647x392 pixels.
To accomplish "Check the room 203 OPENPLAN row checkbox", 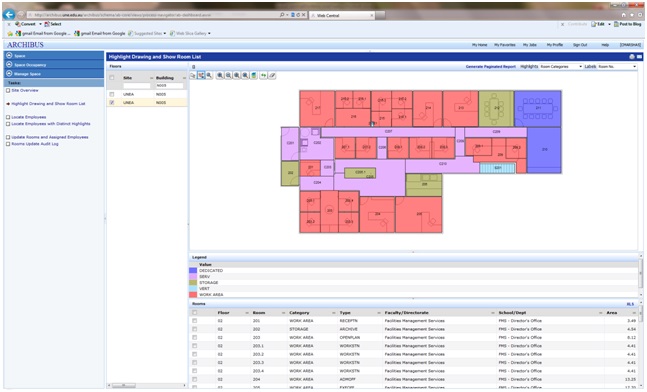I will pos(194,338).
